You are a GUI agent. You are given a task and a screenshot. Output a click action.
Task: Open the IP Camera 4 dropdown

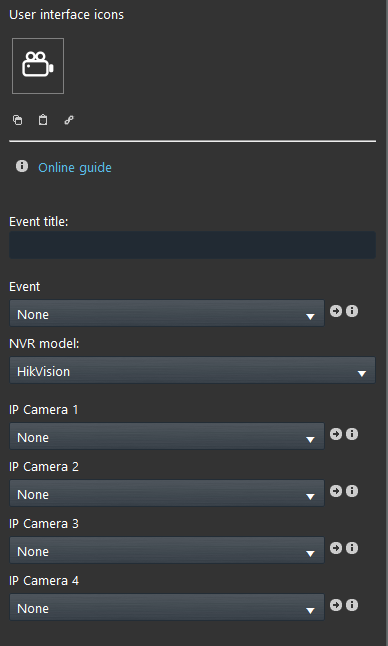pos(167,607)
